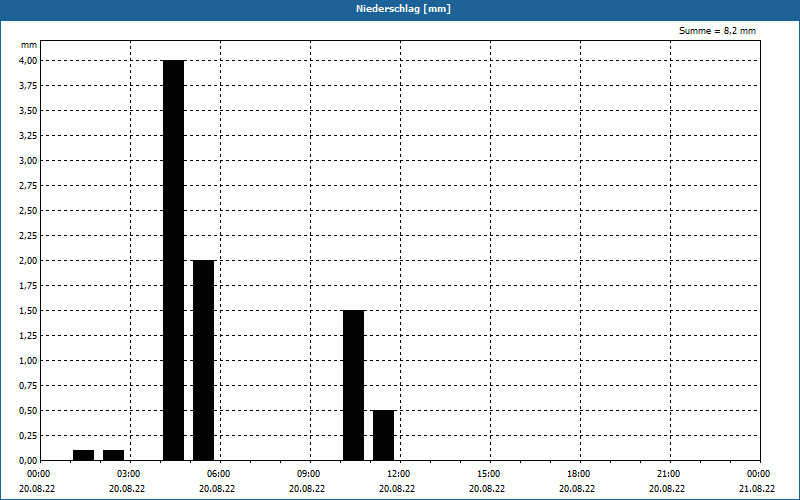This screenshot has width=800, height=500.
Task: Click the 3,25 y-axis value
Action: coord(28,136)
